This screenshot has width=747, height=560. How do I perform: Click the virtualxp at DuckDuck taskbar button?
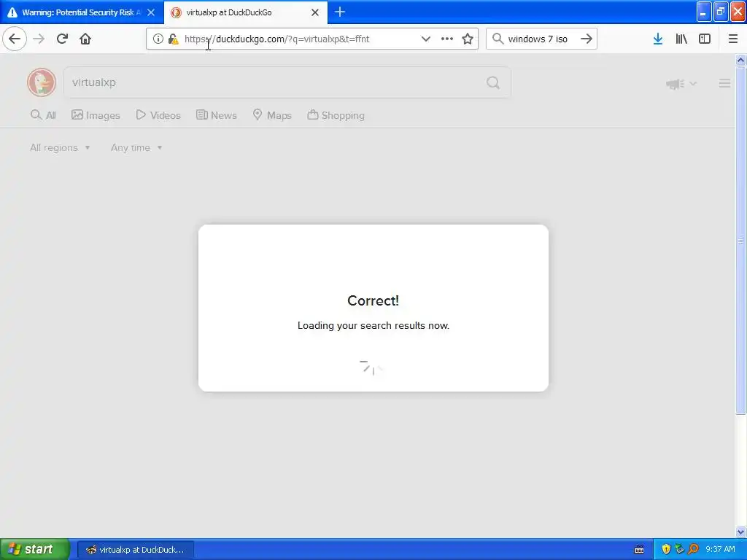[x=135, y=550]
